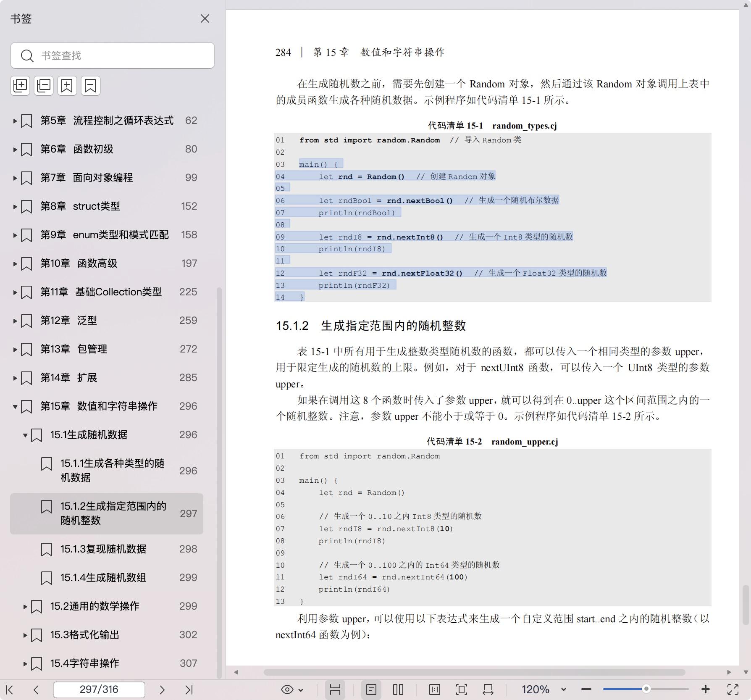Go to next page arrow
Screen dimensions: 751x700
pyautogui.click(x=162, y=689)
